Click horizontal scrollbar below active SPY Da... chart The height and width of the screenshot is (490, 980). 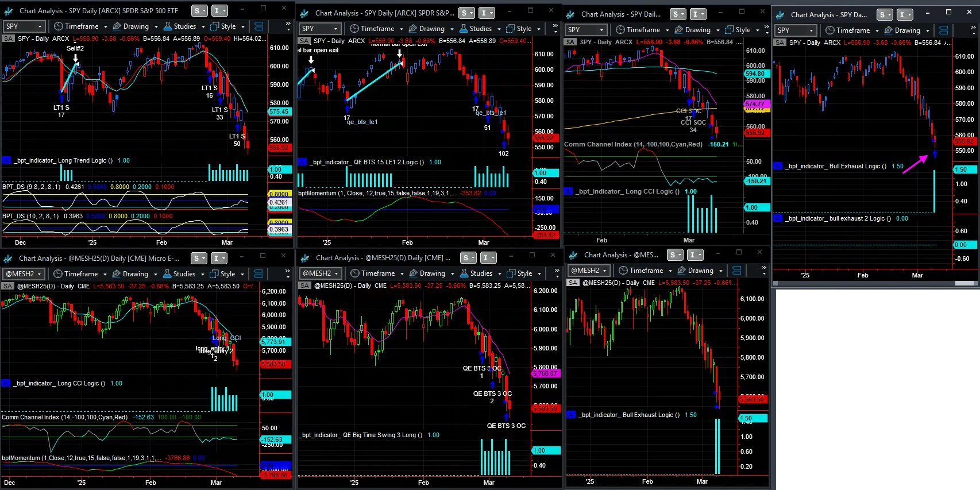(x=875, y=283)
